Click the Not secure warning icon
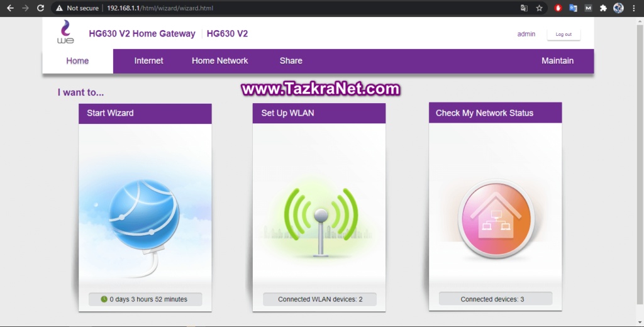This screenshot has width=644, height=327. (59, 8)
